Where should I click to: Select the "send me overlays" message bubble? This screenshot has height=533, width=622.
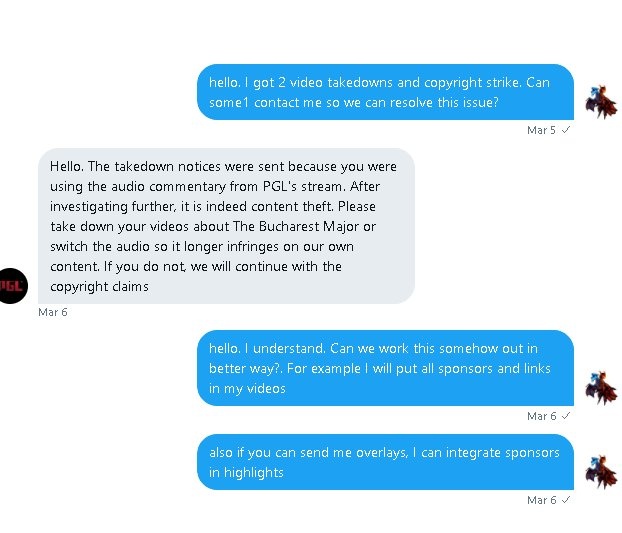coord(385,462)
